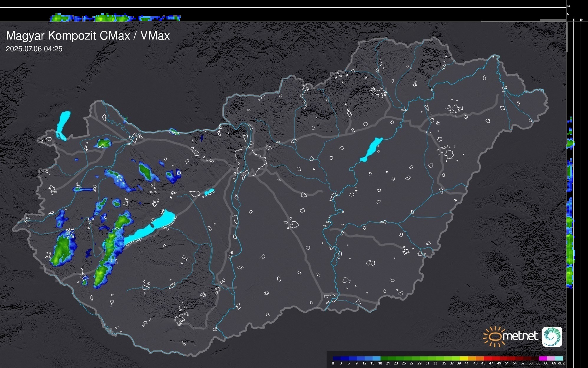Click the 2025.07.06 04:25 timestamp
The width and height of the screenshot is (588, 368).
click(x=34, y=49)
